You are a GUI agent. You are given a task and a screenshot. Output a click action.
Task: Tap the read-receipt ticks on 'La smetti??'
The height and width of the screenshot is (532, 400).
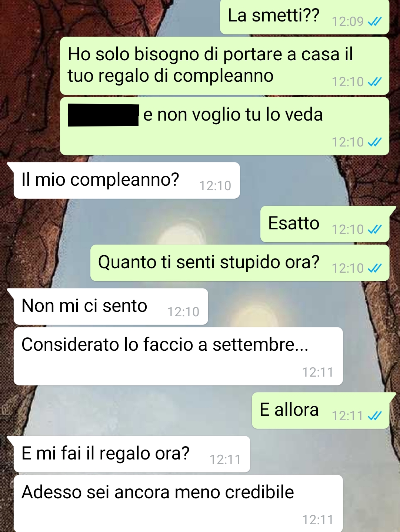click(x=374, y=21)
